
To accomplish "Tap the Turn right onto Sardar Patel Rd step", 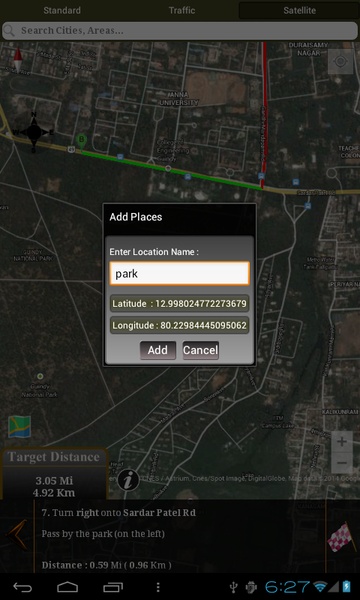I will pyautogui.click(x=119, y=513).
